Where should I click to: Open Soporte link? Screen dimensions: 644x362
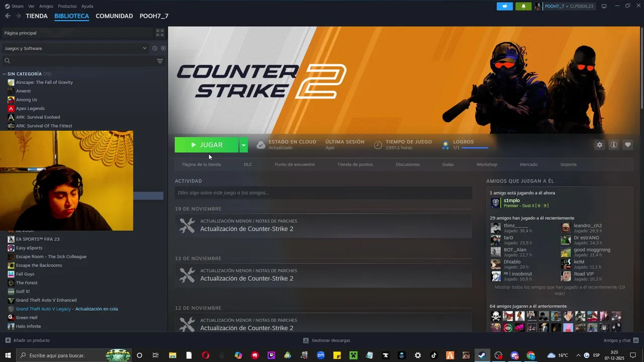pos(569,164)
